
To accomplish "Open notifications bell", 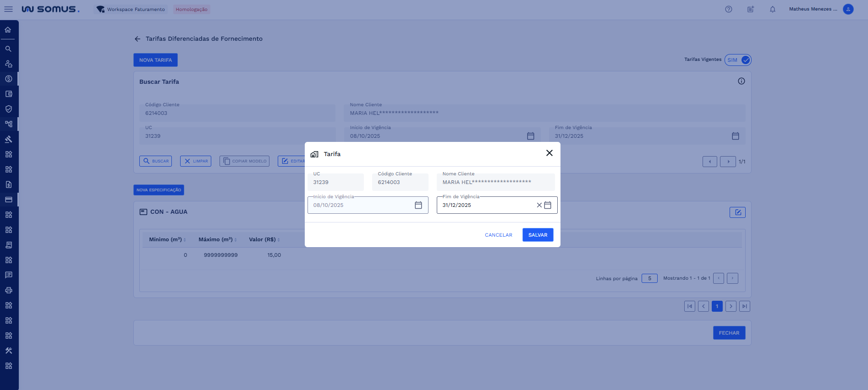I will click(x=772, y=9).
